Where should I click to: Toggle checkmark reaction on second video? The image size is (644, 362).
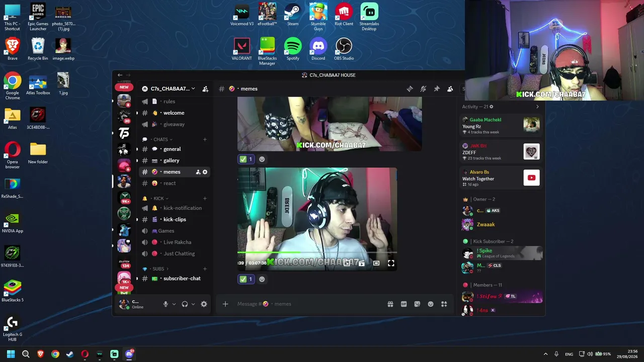point(246,279)
